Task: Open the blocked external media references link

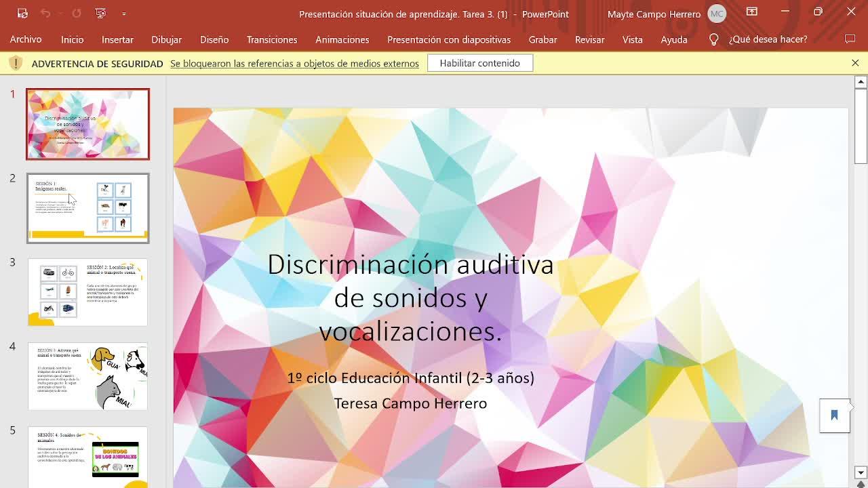Action: point(294,63)
